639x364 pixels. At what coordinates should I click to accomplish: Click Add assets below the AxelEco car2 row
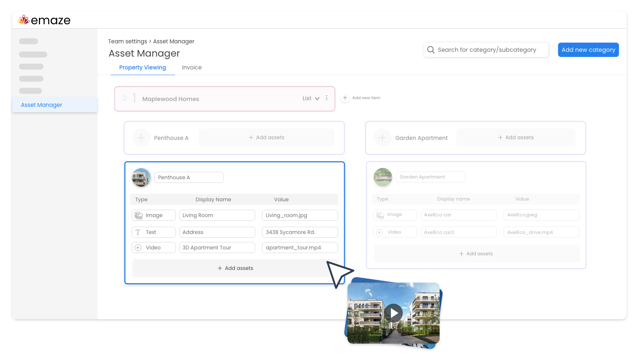(476, 254)
